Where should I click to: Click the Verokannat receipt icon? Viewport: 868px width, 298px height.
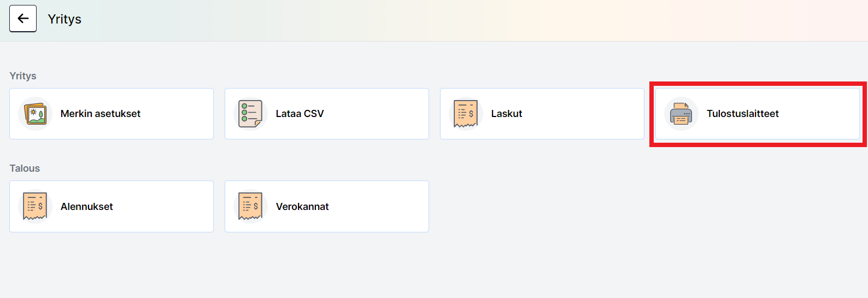tap(250, 206)
